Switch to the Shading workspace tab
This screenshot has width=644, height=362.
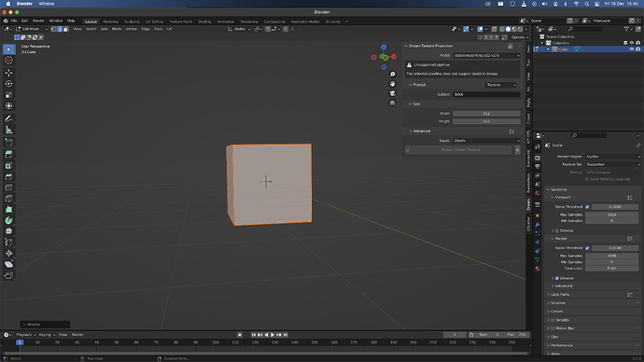coord(204,21)
